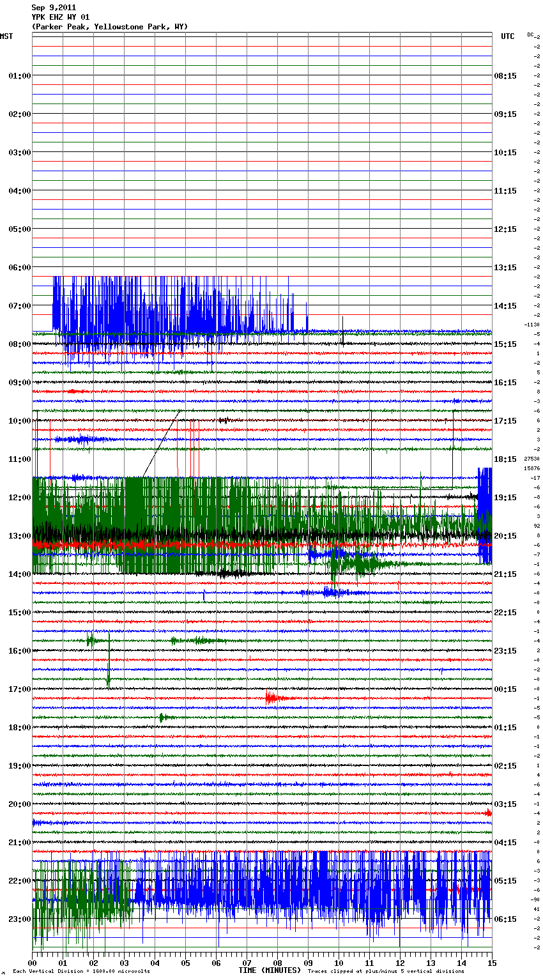Select the 06:00 MST time label
The height and width of the screenshot is (980, 543).
coord(20,268)
